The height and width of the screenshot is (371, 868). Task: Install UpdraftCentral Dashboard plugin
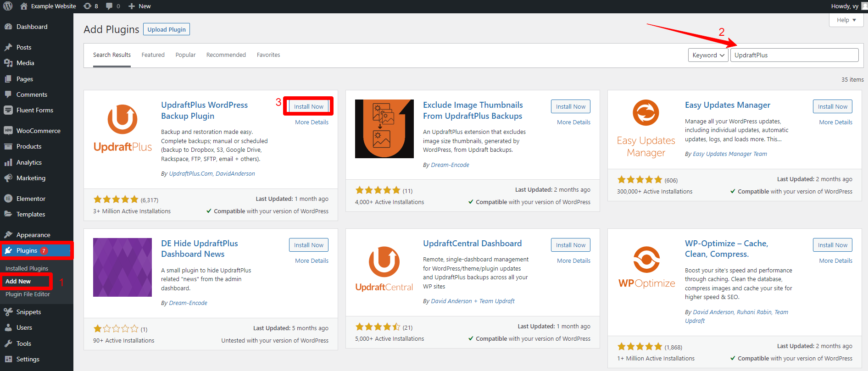(571, 245)
